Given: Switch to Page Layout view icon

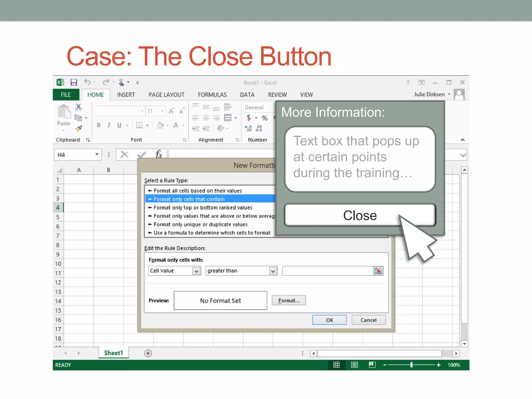Looking at the screenshot, I should pyautogui.click(x=354, y=365).
